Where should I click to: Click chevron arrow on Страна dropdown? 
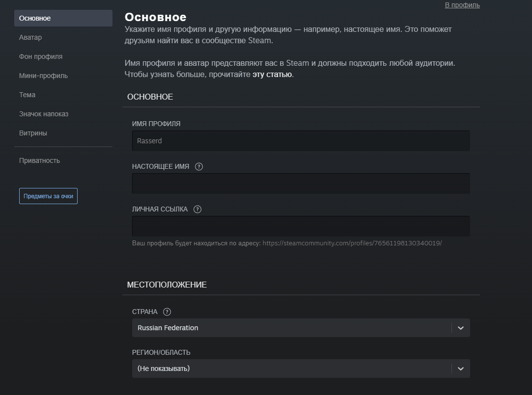coord(460,328)
